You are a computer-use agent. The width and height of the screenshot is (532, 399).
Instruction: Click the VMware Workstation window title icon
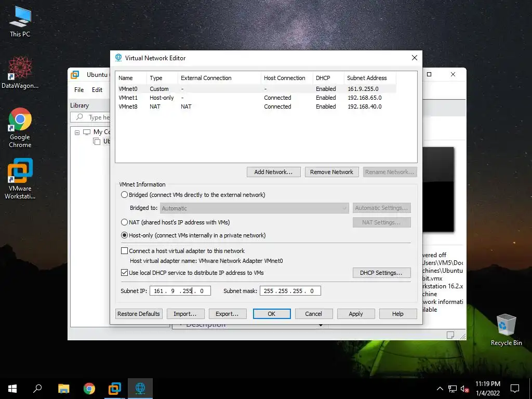75,75
